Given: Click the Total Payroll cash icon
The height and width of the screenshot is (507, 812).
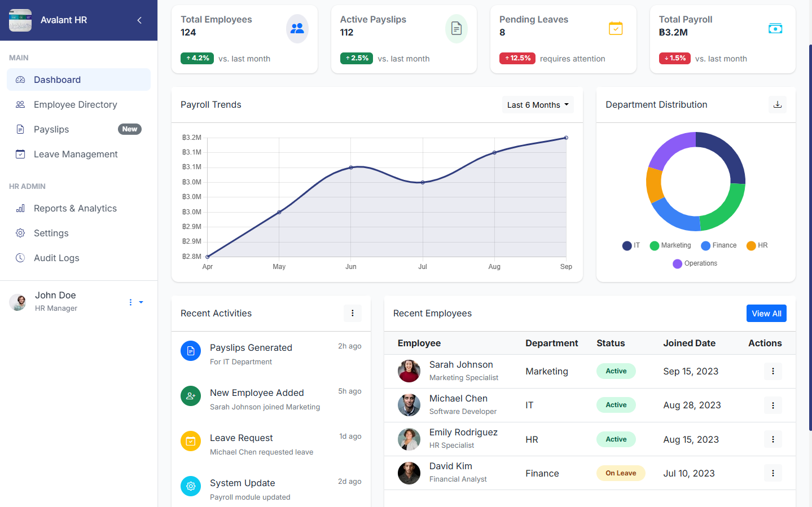Looking at the screenshot, I should click(x=775, y=28).
